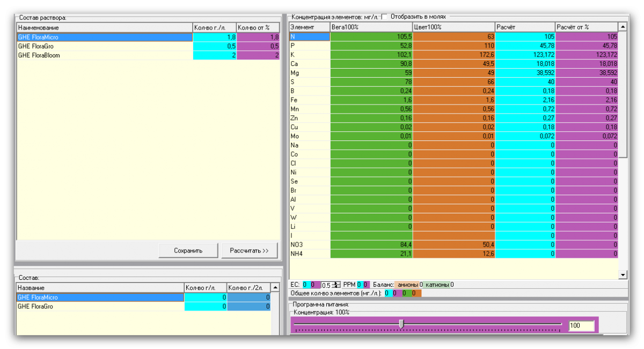The height and width of the screenshot is (349, 644).
Task: Click the Вега100% value 84,4 for NO3
Action: 371,244
